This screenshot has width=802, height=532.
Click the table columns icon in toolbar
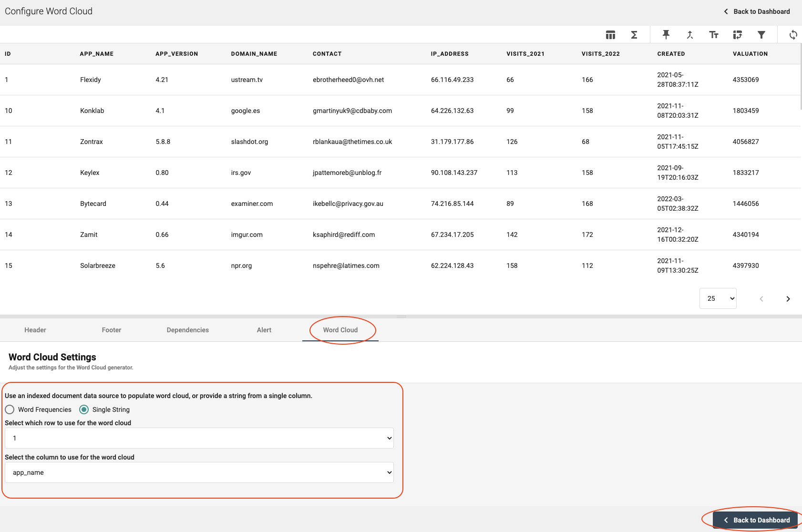[610, 35]
